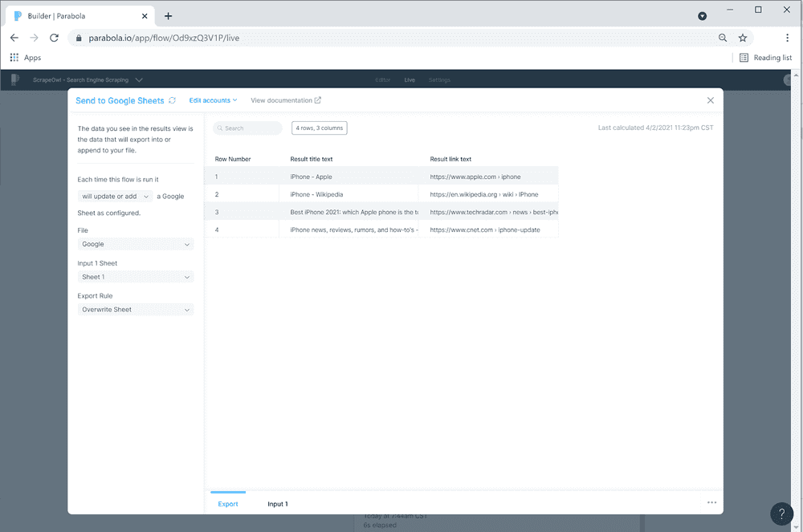
Task: Open the Chrome three-dot menu
Action: (787, 38)
